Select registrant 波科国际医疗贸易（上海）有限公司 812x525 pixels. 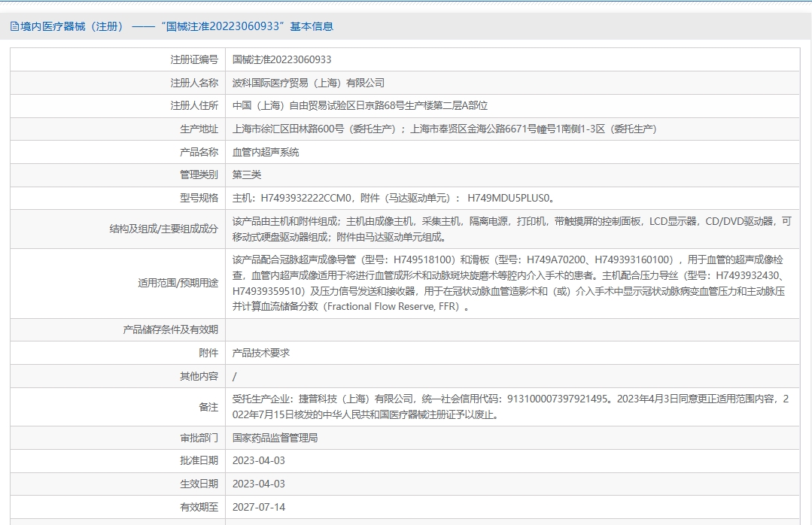308,83
